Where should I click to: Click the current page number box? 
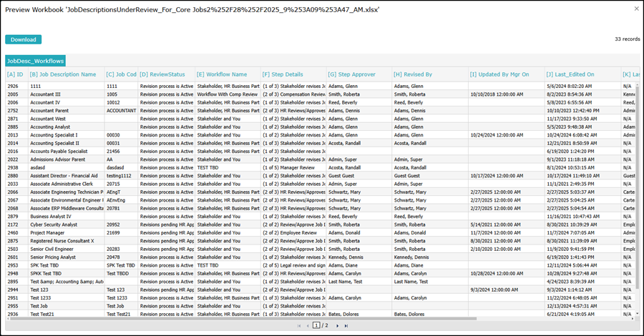click(x=316, y=325)
